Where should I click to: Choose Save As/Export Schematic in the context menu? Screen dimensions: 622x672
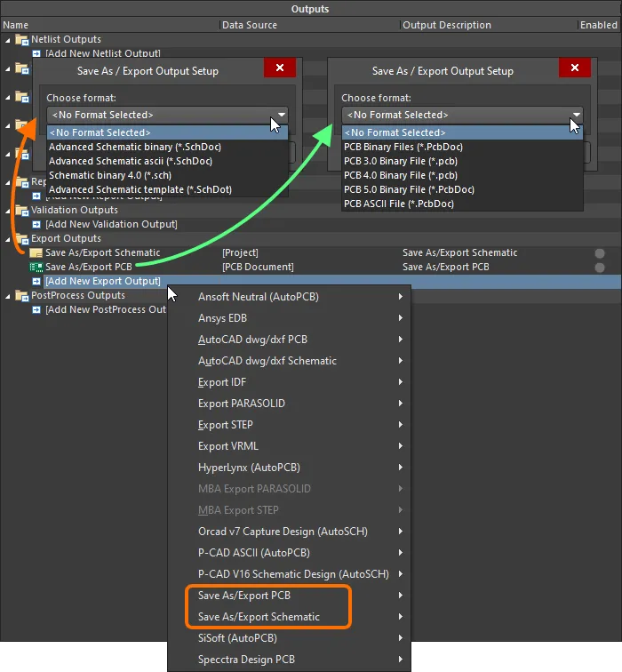[289, 617]
